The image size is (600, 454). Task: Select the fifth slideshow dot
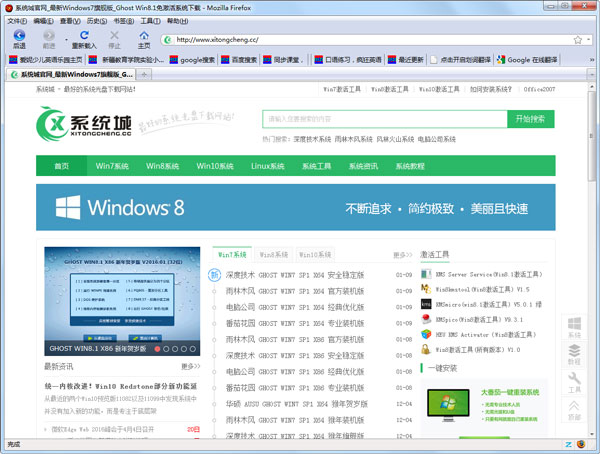click(x=192, y=349)
